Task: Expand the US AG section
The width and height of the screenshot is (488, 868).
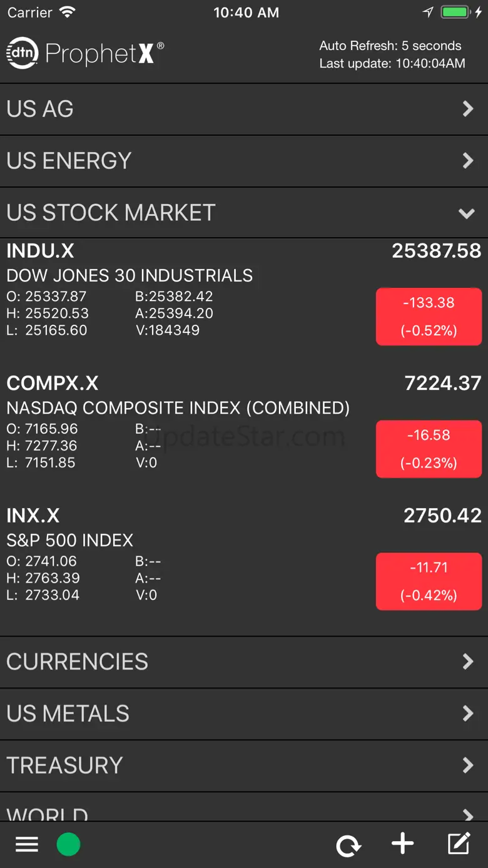Action: pyautogui.click(x=244, y=109)
